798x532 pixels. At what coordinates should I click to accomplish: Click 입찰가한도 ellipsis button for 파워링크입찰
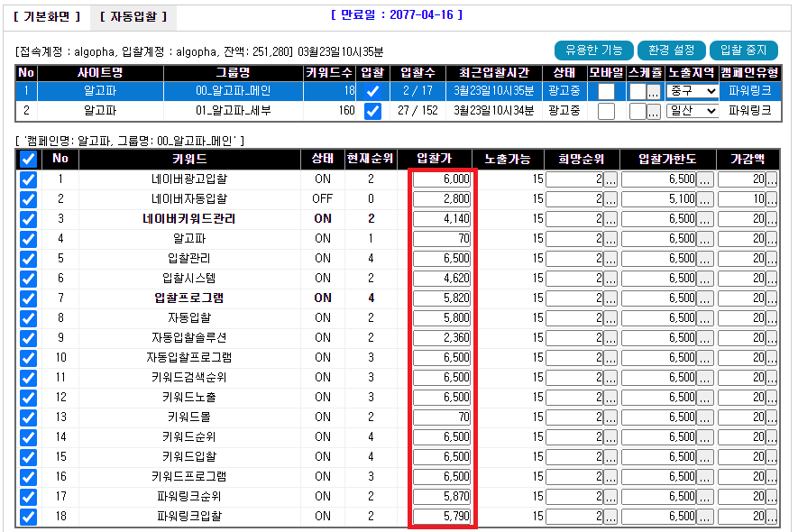click(x=704, y=517)
